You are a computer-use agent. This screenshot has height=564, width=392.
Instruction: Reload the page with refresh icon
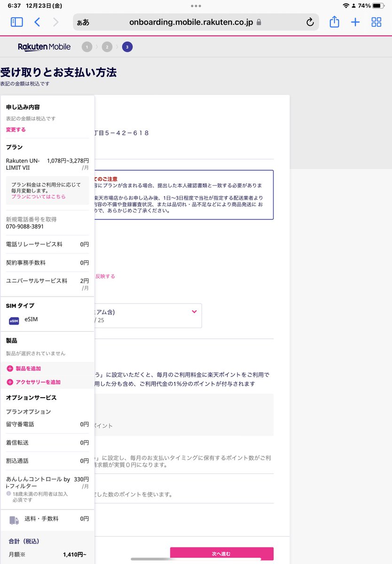click(x=310, y=22)
